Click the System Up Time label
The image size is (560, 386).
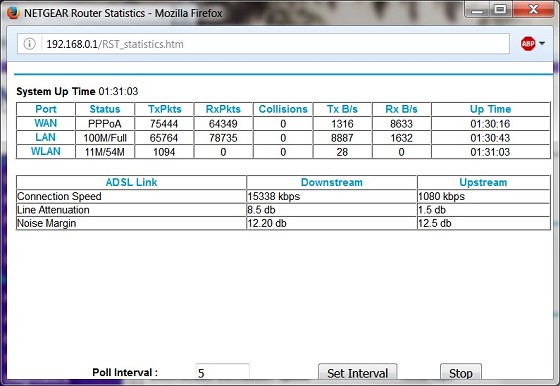pyautogui.click(x=56, y=91)
